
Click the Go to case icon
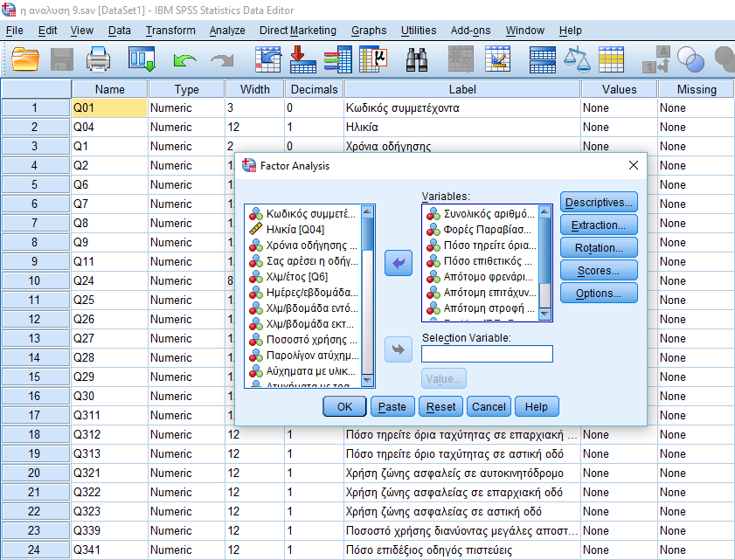click(268, 59)
